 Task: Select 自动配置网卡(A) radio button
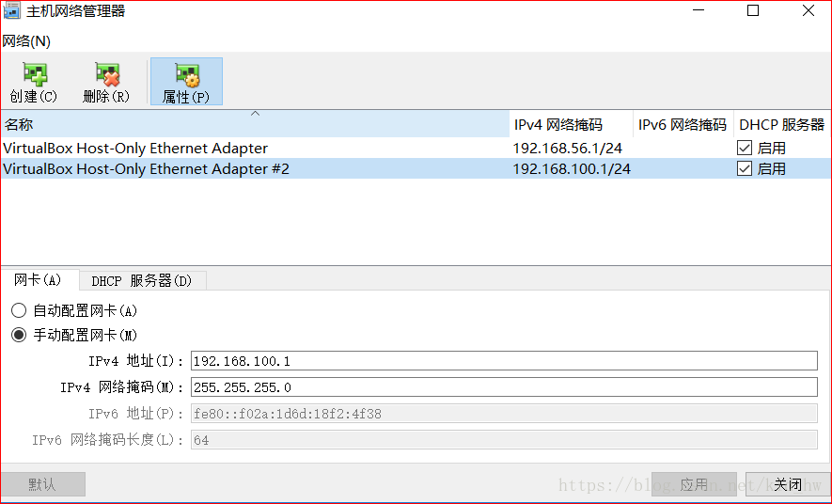tap(19, 310)
